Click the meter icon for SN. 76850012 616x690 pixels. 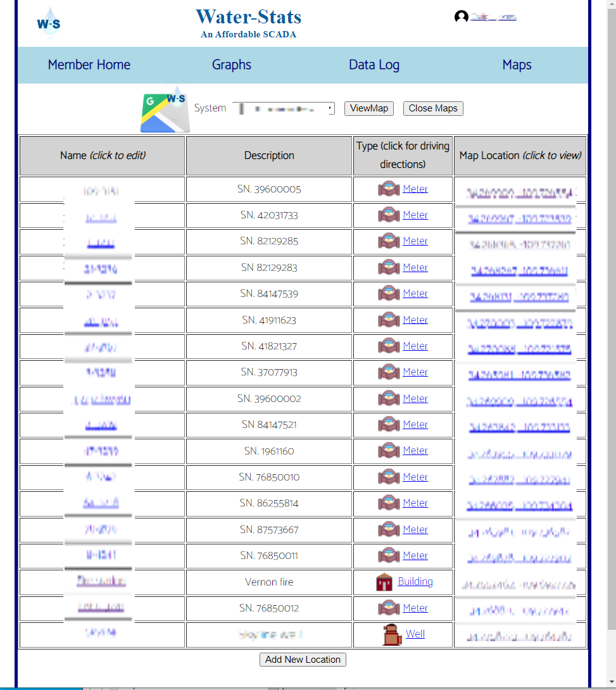tap(389, 608)
